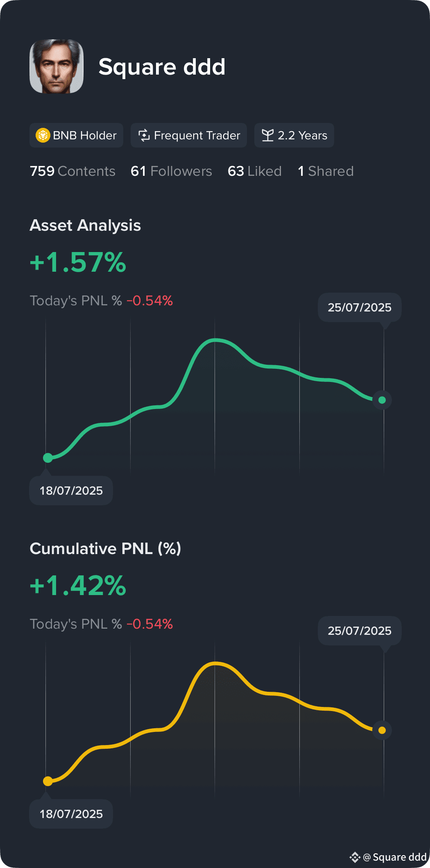Click the green chart start point dot

[x=48, y=458]
